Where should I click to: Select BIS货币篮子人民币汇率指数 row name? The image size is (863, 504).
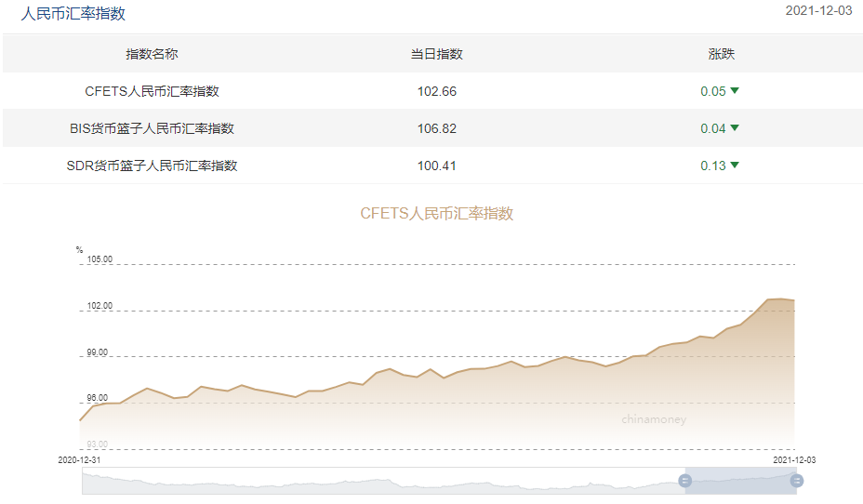(x=152, y=128)
